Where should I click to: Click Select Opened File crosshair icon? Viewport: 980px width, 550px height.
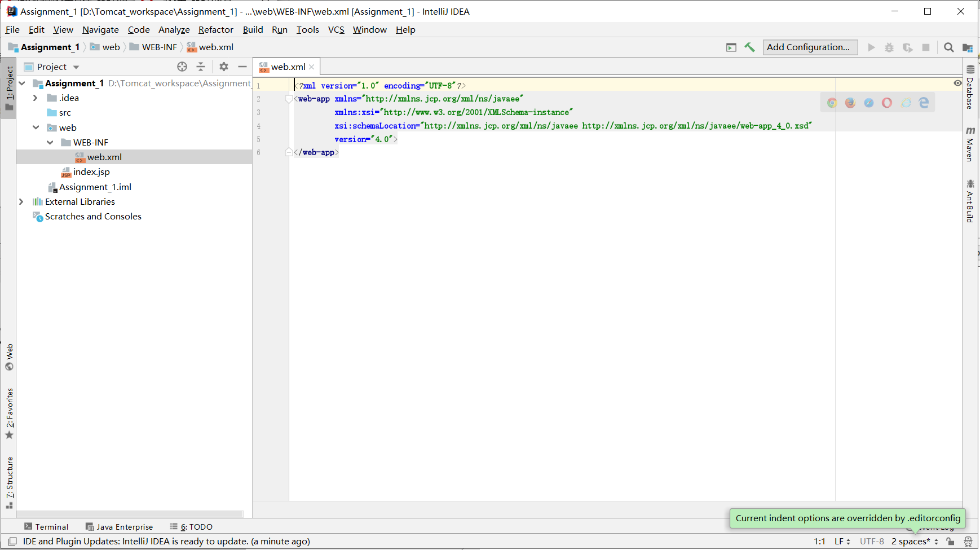tap(182, 67)
